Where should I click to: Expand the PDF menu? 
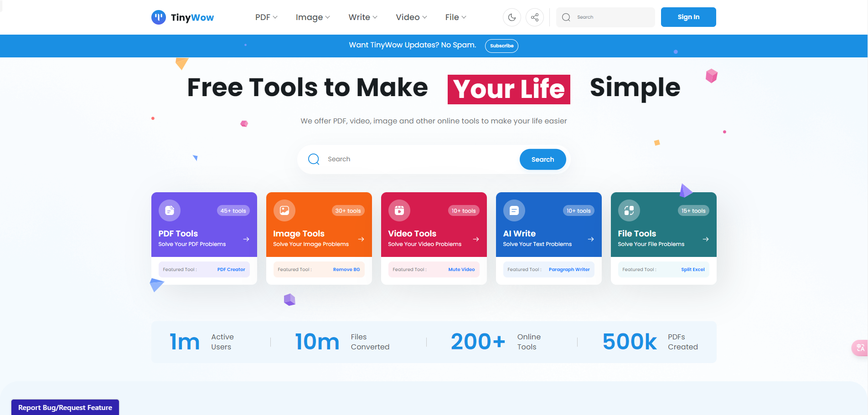click(x=266, y=17)
